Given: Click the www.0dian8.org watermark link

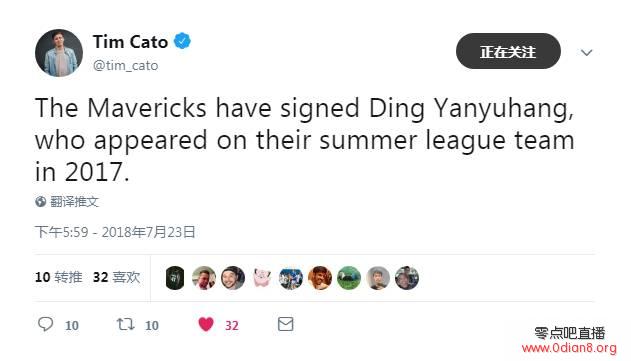Looking at the screenshot, I should (x=569, y=348).
